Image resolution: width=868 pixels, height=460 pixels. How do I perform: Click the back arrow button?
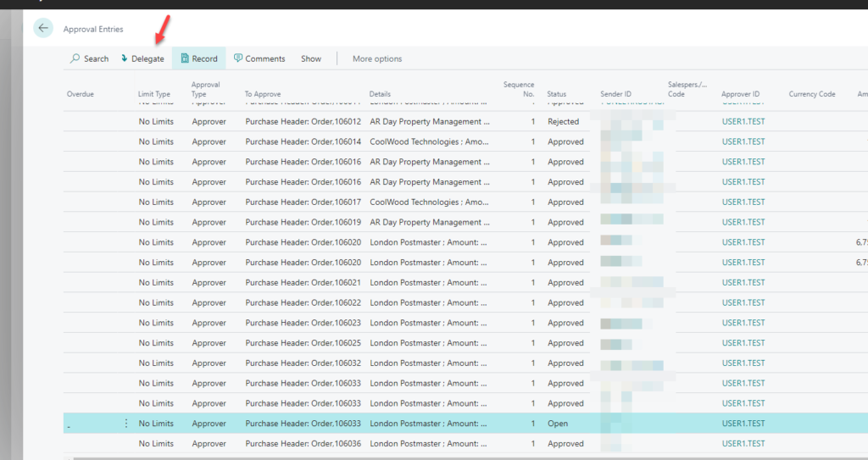pos(43,29)
